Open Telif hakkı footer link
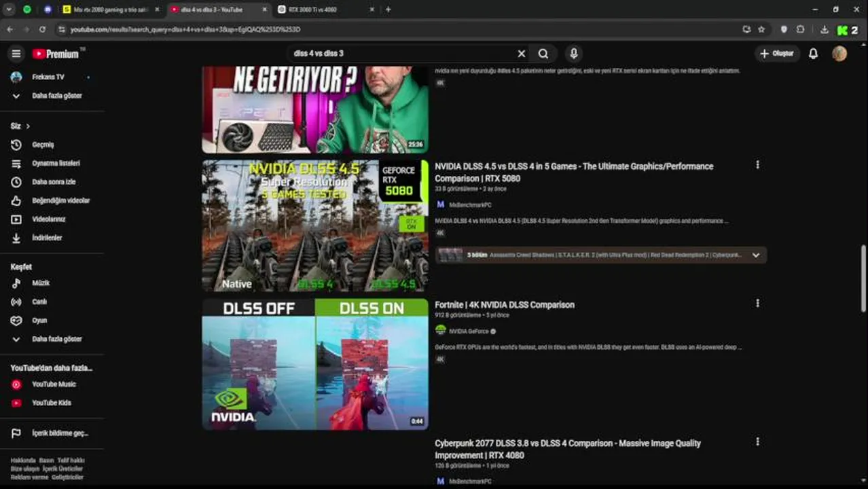868x489 pixels. pos(71,460)
